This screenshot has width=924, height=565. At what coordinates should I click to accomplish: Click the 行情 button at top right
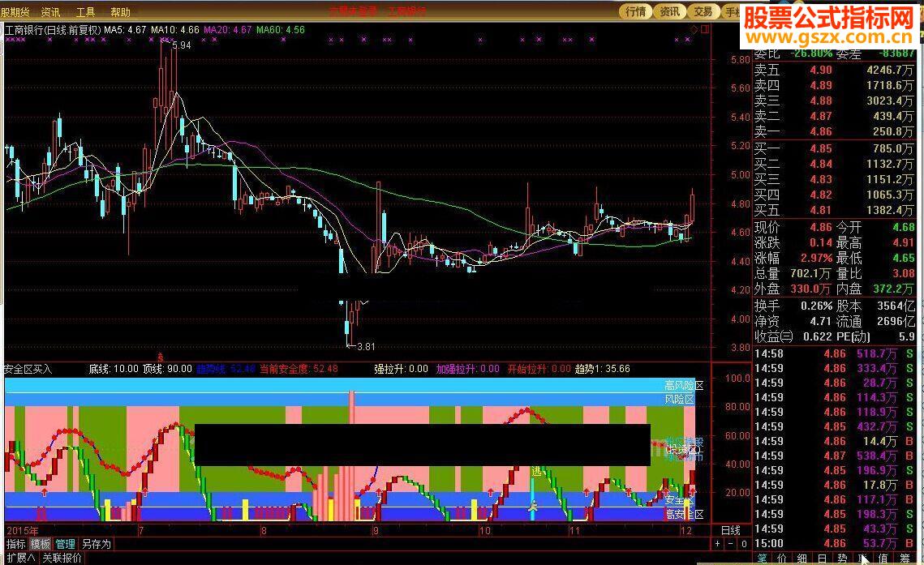tap(635, 11)
